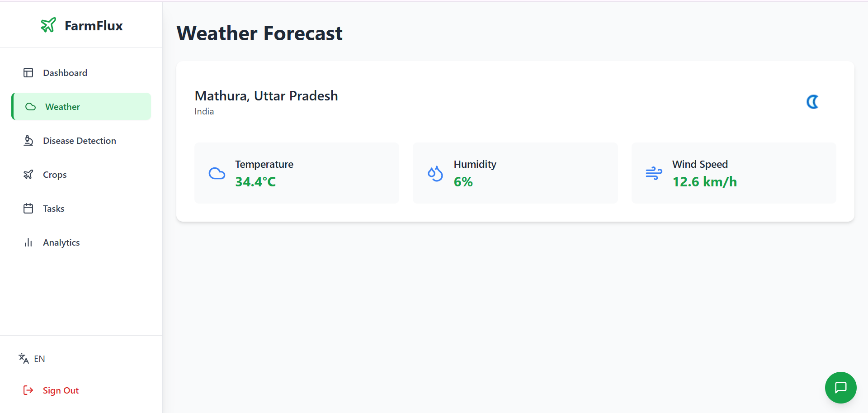Screen dimensions: 868x413
Task: Click the FarmFlux plane logo icon
Action: pos(48,25)
